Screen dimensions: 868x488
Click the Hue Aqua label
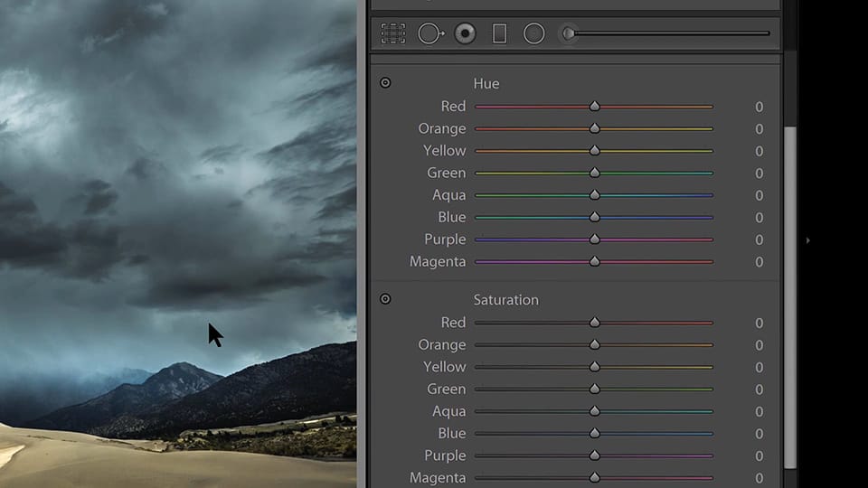(x=449, y=195)
